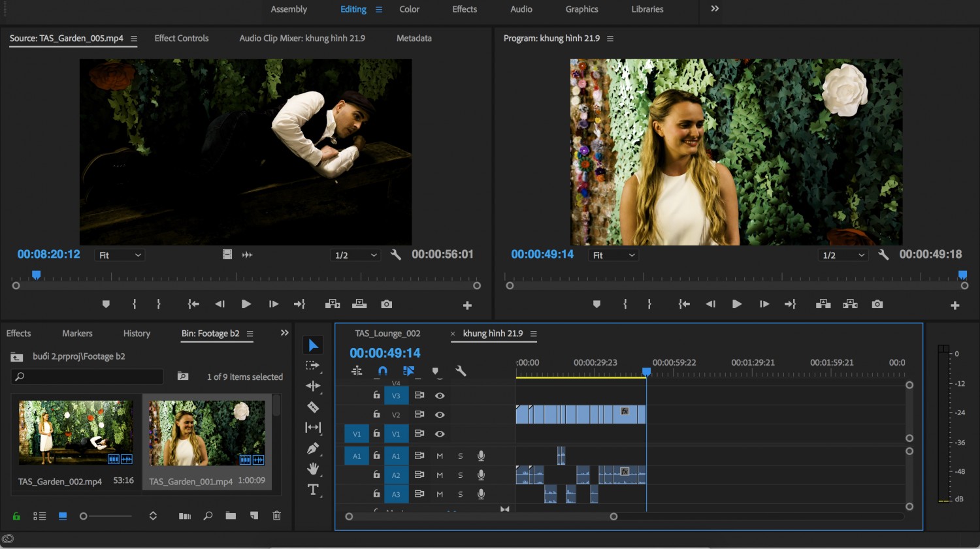
Task: Open Program monitor Fit zoom dropdown
Action: [613, 255]
